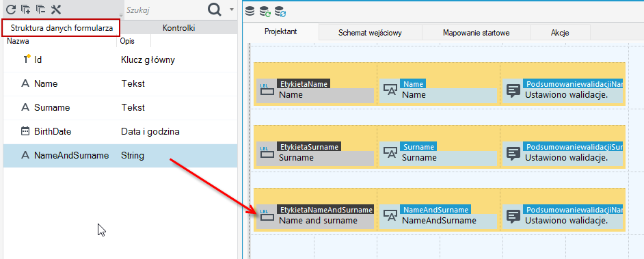Select the PodsumowaniewalidacjiSurname validation control

[562, 154]
